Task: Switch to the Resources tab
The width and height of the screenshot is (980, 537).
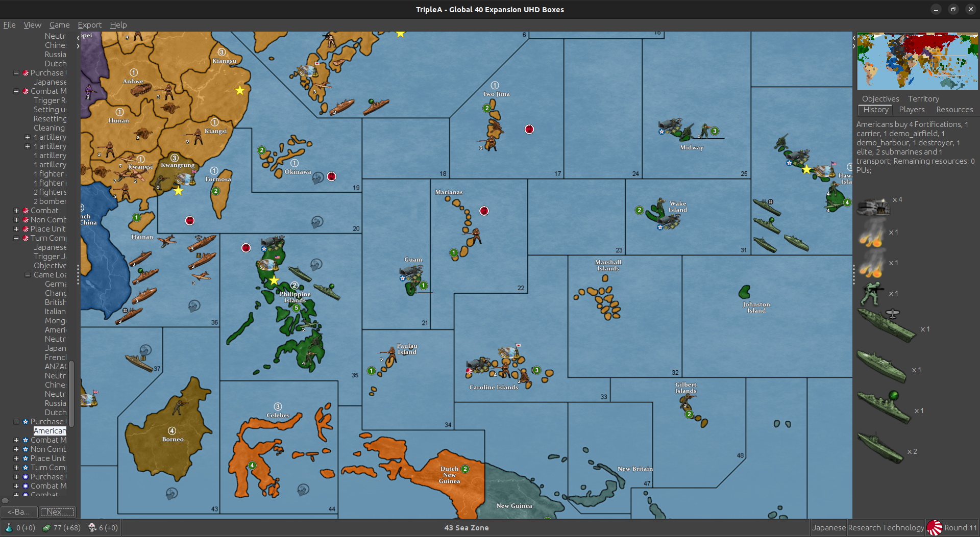Action: 954,110
